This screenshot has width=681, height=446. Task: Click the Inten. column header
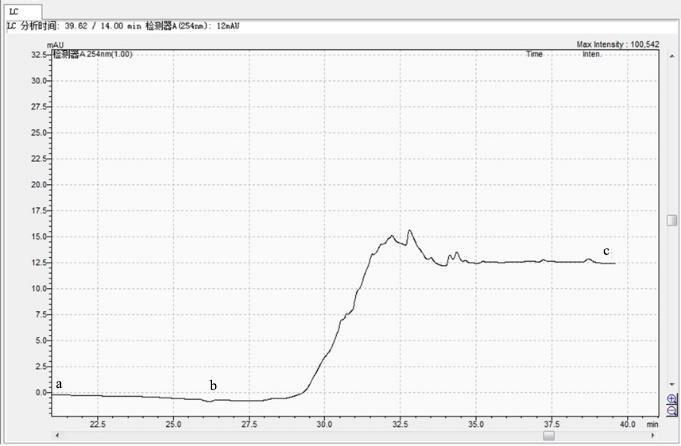[x=591, y=54]
